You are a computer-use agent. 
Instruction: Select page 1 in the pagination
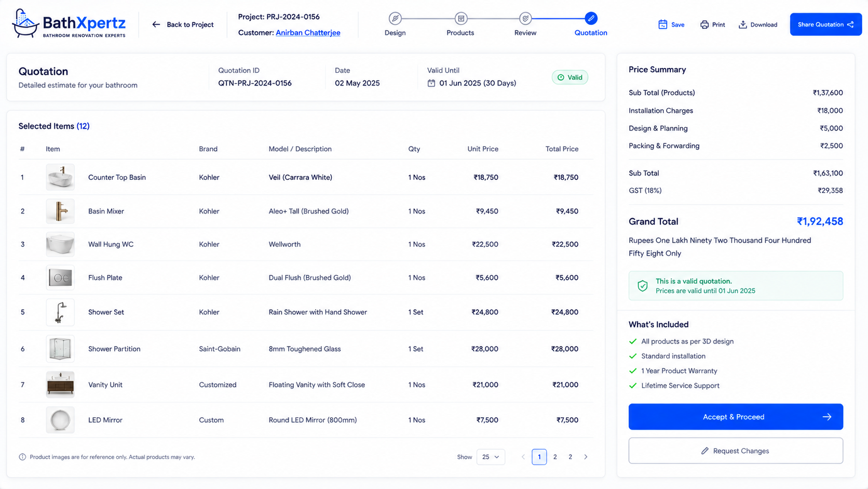click(539, 457)
